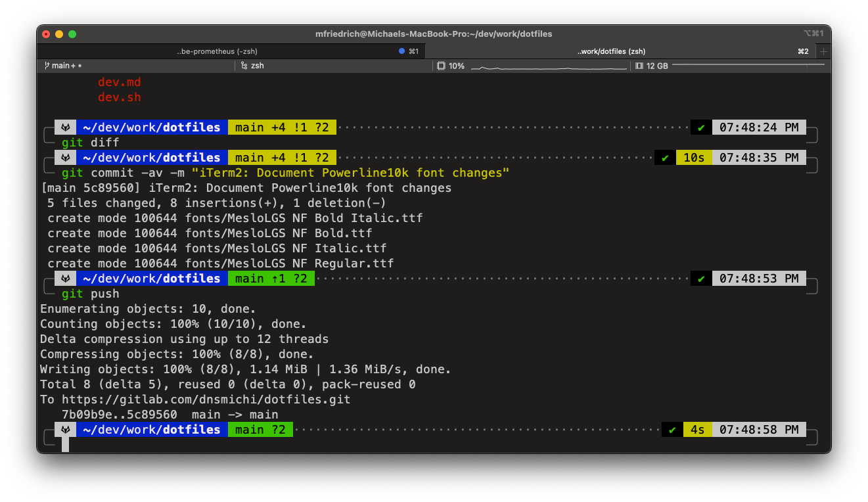Click the 12 GB memory icon in status bar
This screenshot has width=868, height=502.
pyautogui.click(x=639, y=65)
